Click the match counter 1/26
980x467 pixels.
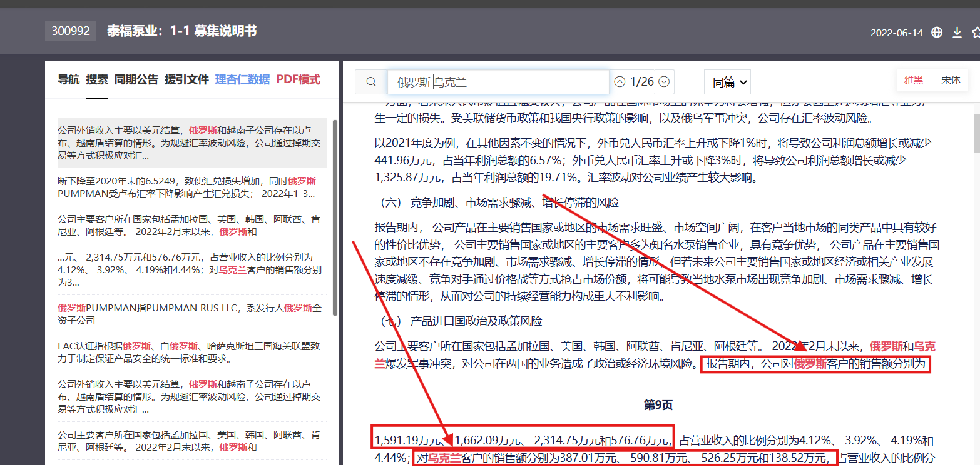point(642,82)
